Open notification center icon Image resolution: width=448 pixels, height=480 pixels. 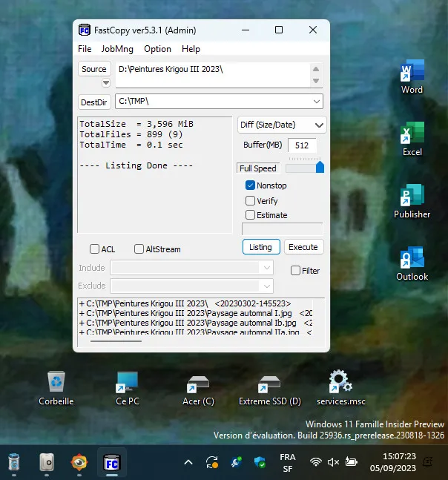coord(428,462)
